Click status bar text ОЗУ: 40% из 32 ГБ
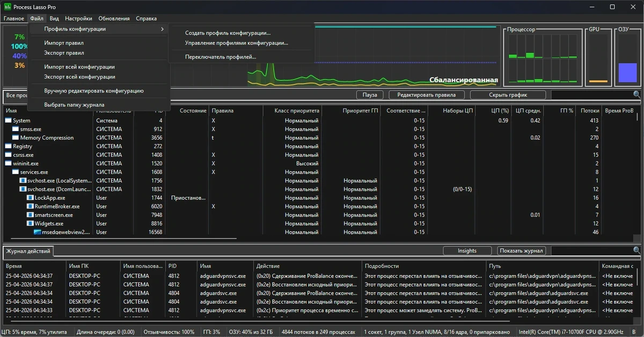 coord(251,332)
